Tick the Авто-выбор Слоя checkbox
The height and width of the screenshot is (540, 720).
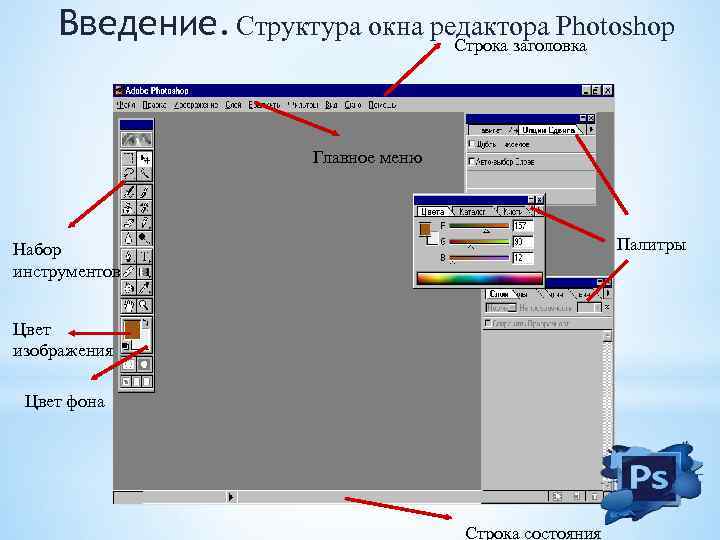point(472,161)
